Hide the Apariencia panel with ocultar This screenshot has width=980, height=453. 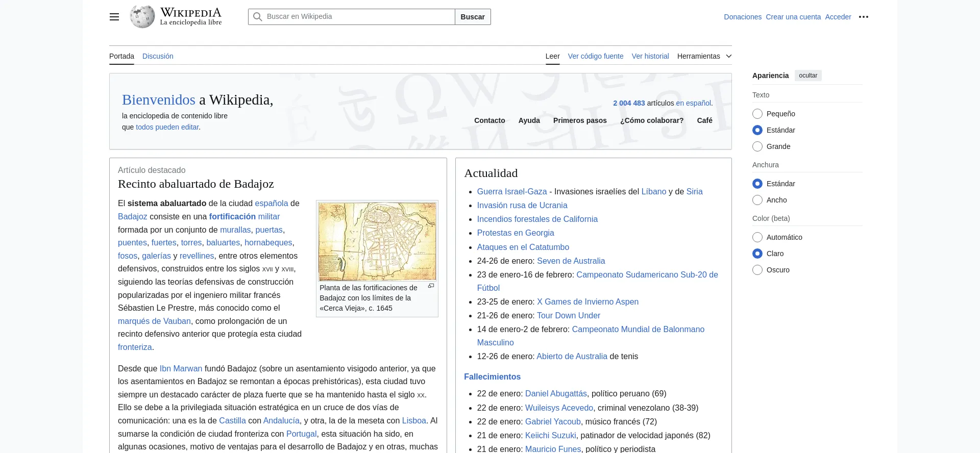tap(808, 75)
